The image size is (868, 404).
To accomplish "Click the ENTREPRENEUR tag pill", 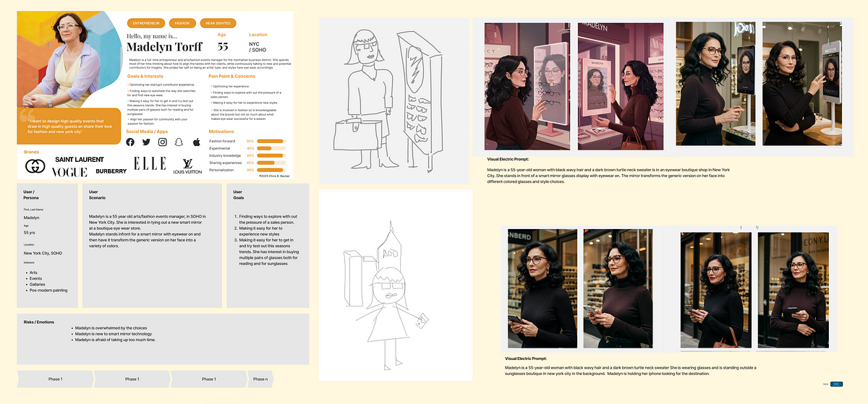I will point(145,23).
